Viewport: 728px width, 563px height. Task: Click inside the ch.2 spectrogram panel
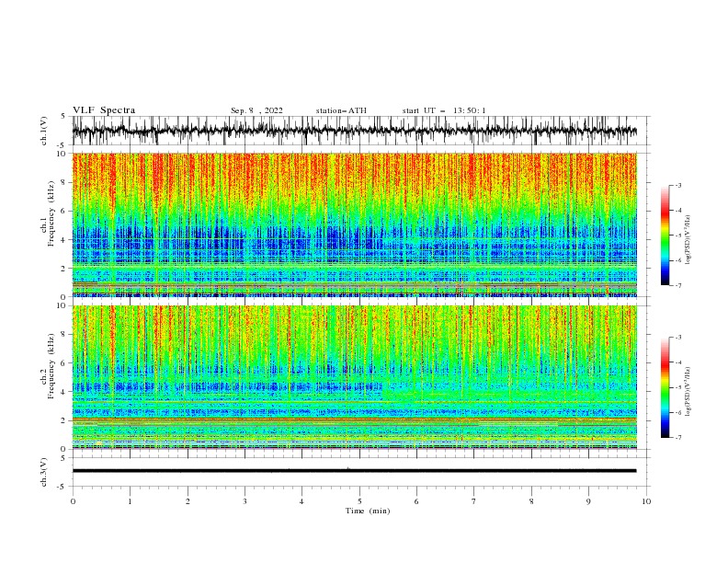click(x=354, y=377)
